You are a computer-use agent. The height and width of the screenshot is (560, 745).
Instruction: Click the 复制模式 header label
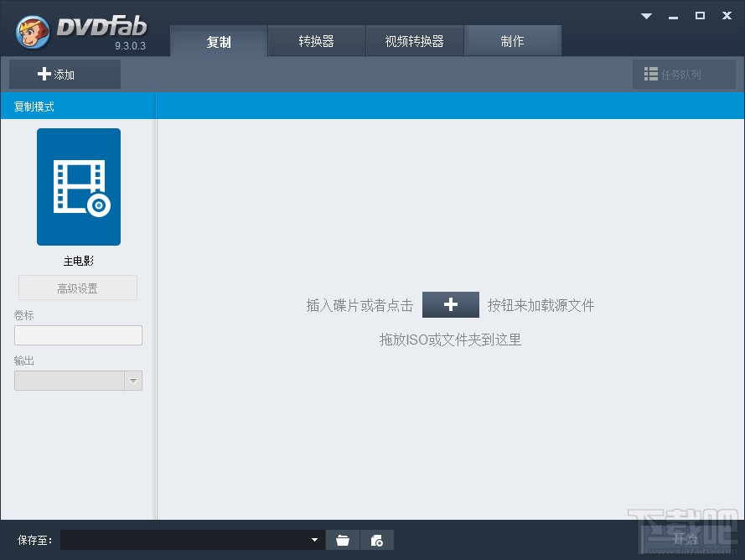point(34,106)
